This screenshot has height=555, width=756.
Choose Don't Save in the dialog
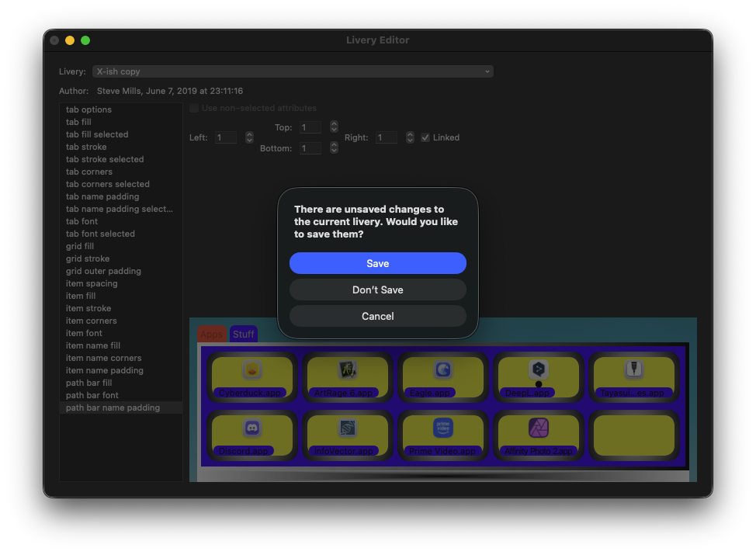pyautogui.click(x=378, y=290)
